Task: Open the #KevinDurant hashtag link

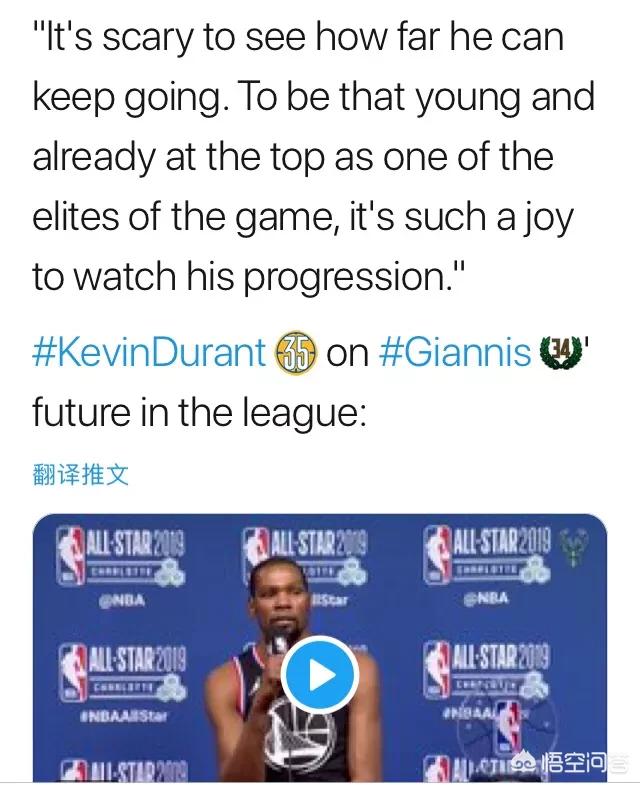Action: click(149, 352)
